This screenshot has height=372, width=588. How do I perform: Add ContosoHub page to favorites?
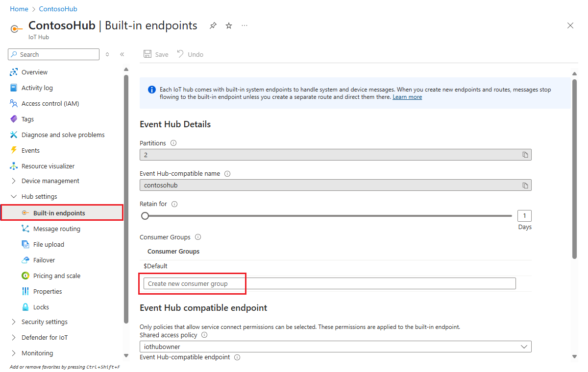click(228, 25)
